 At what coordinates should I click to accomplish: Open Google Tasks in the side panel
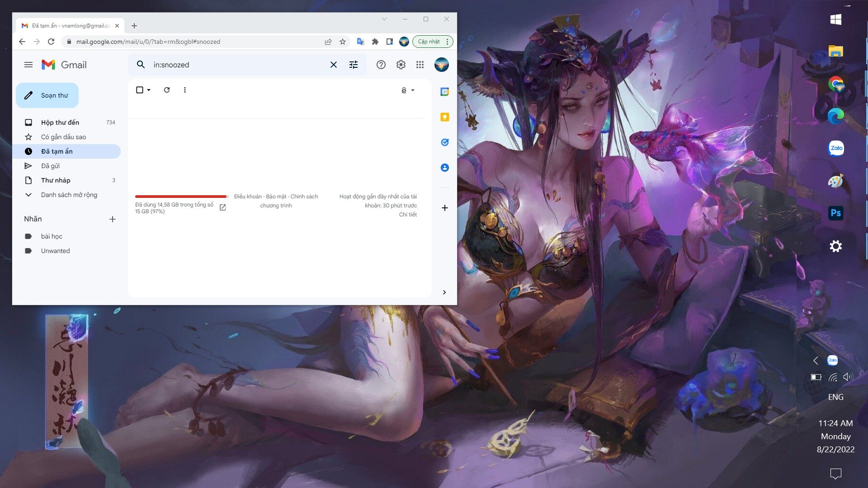coord(445,142)
